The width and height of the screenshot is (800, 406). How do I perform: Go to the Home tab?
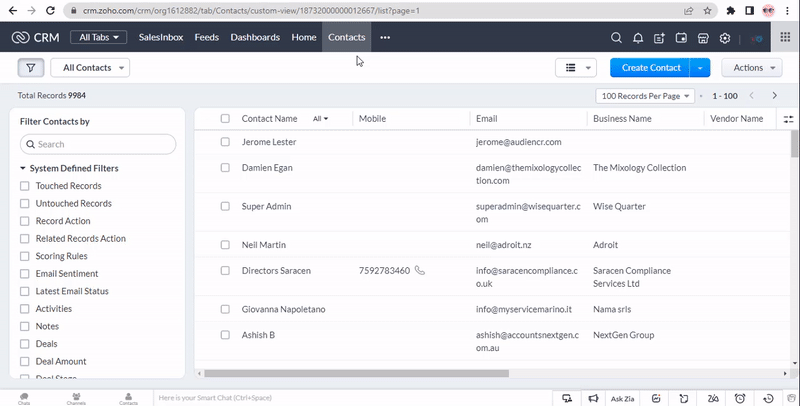click(x=304, y=37)
